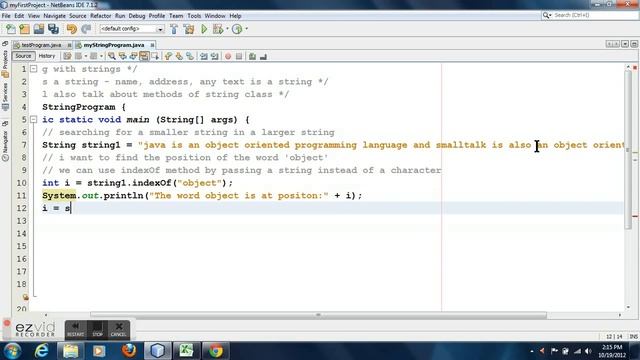Open the Projects side panel
640x360 pixels.
pos(5,64)
